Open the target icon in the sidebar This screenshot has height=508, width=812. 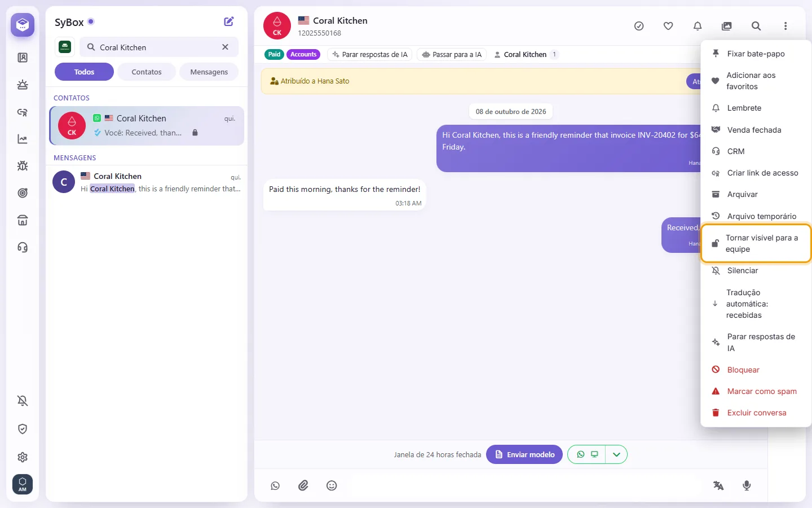23,193
